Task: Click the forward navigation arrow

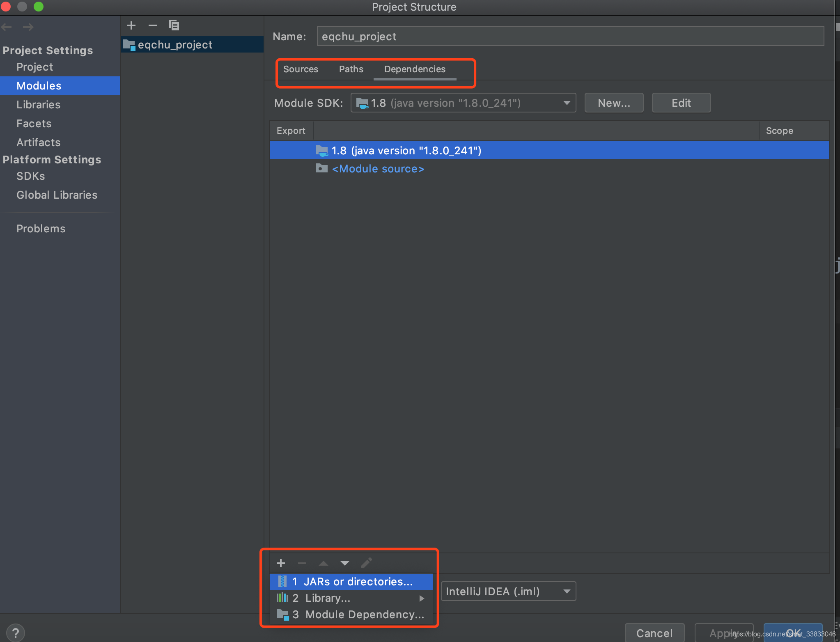Action: (x=28, y=27)
